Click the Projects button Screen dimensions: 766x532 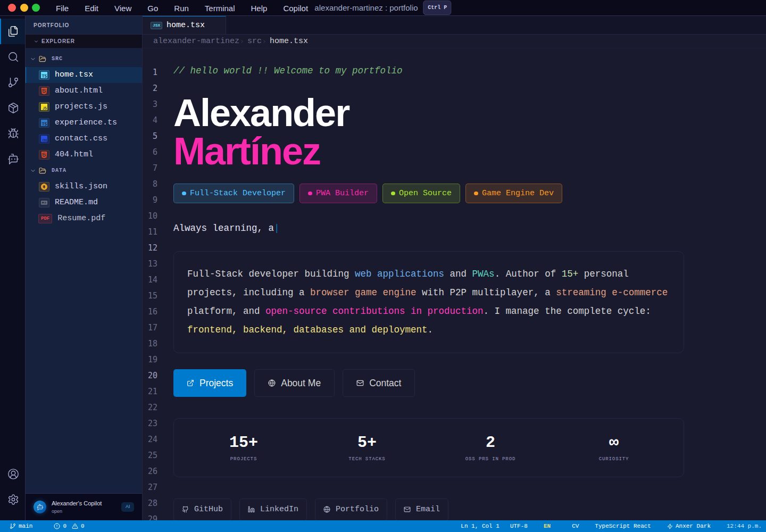pos(210,383)
